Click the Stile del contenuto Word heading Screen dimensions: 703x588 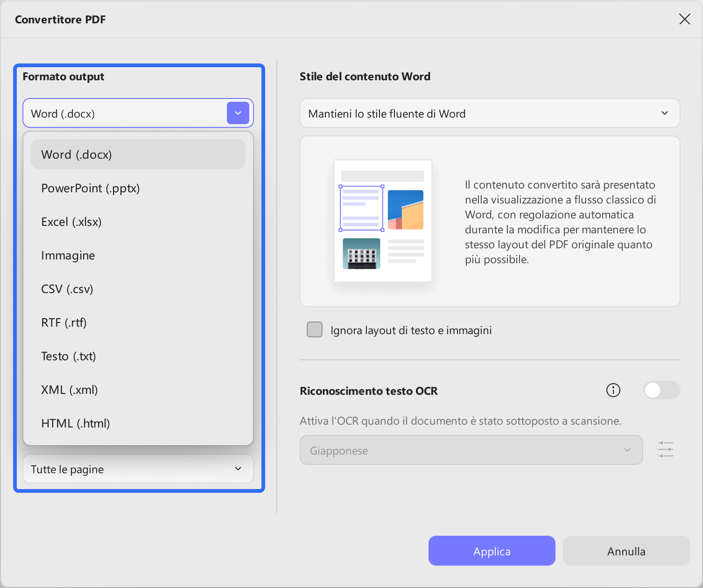coord(365,77)
